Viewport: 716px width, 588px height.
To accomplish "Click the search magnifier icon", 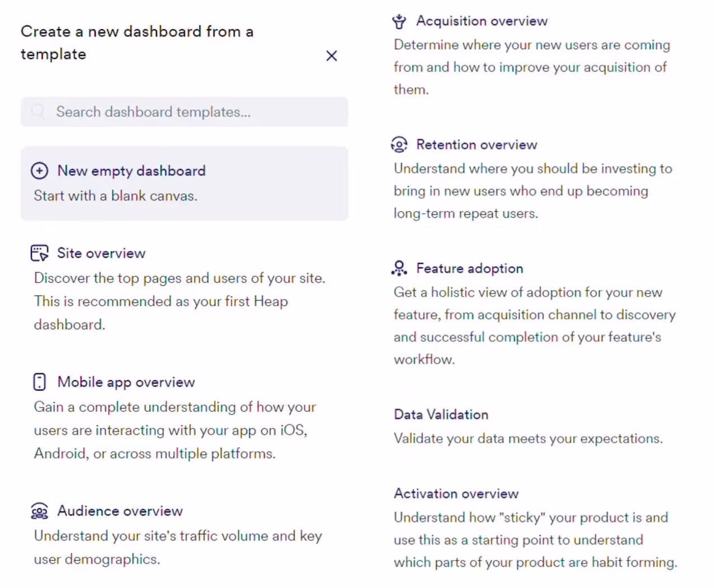I will click(38, 111).
